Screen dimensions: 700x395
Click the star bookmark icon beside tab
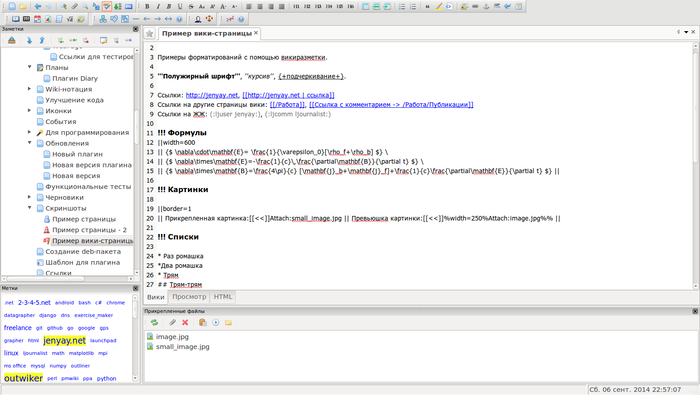coord(150,33)
